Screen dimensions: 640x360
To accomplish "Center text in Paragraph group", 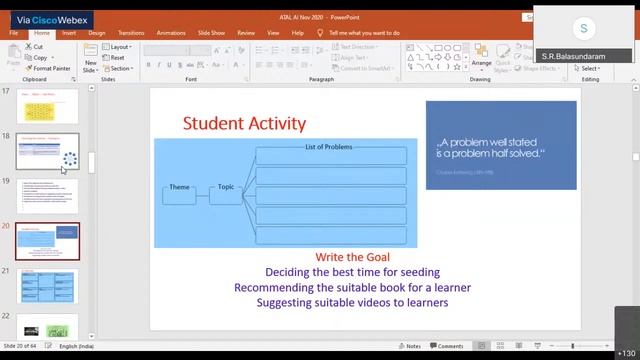I will click(269, 65).
